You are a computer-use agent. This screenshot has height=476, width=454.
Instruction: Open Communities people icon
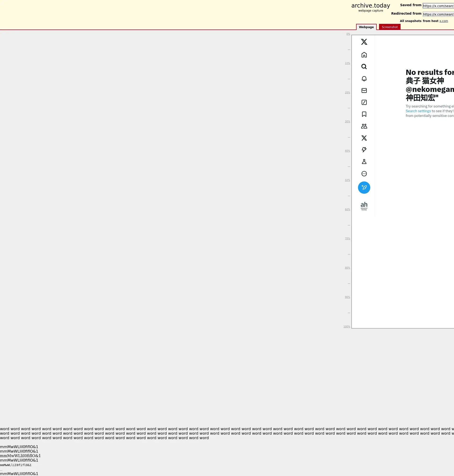[364, 126]
